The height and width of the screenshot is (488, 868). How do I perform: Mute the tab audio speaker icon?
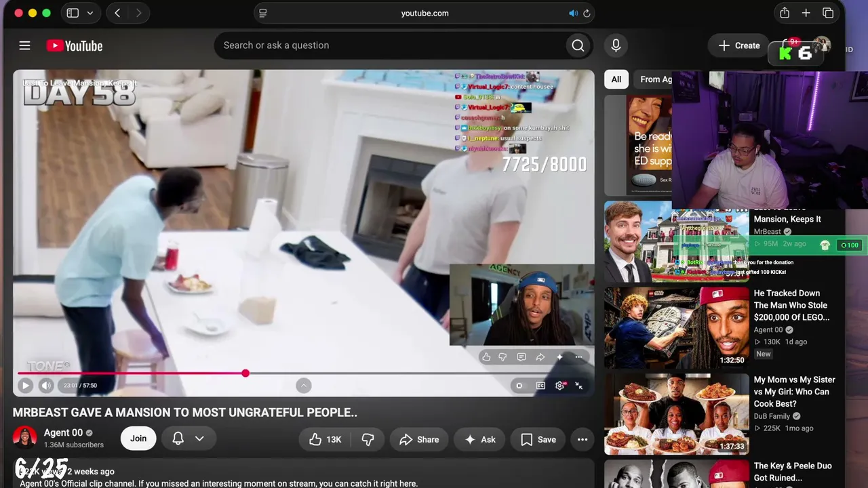tap(573, 13)
